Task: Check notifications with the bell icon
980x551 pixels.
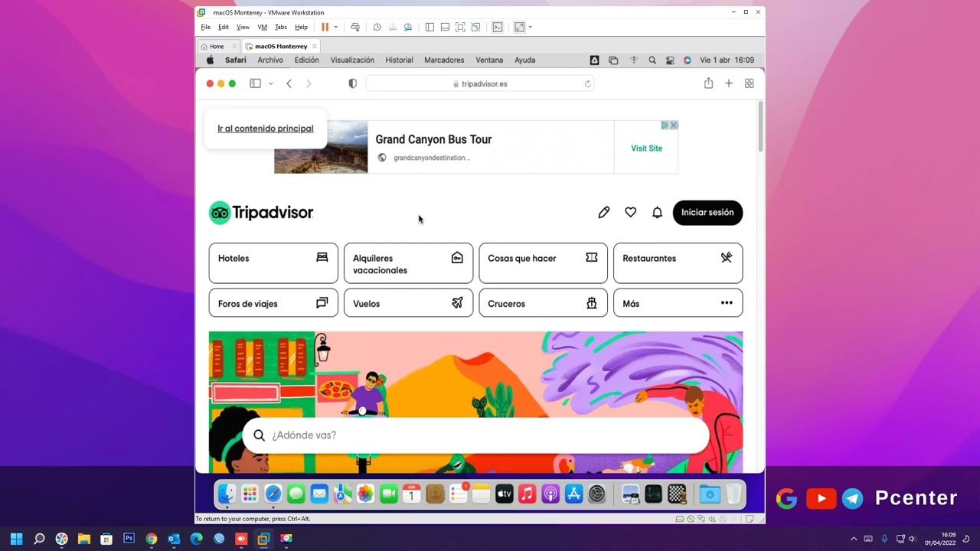Action: click(x=657, y=212)
